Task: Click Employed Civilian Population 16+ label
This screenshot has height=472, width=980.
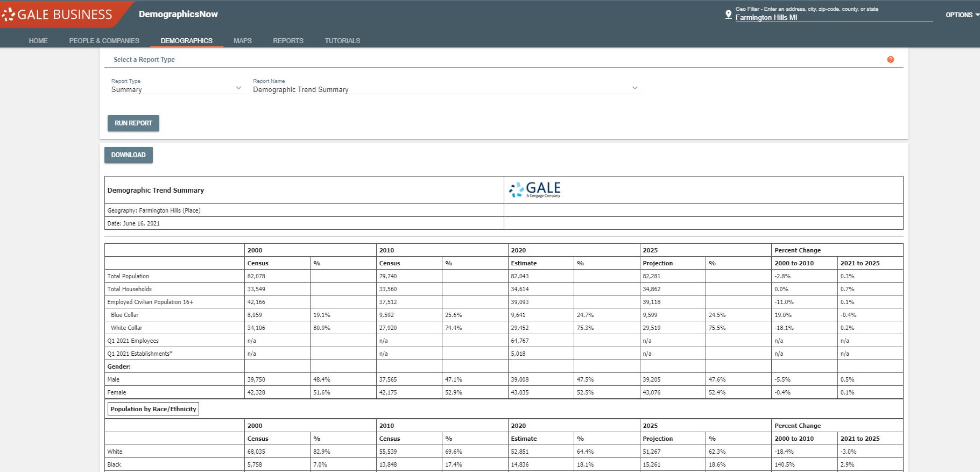Action: click(x=150, y=302)
